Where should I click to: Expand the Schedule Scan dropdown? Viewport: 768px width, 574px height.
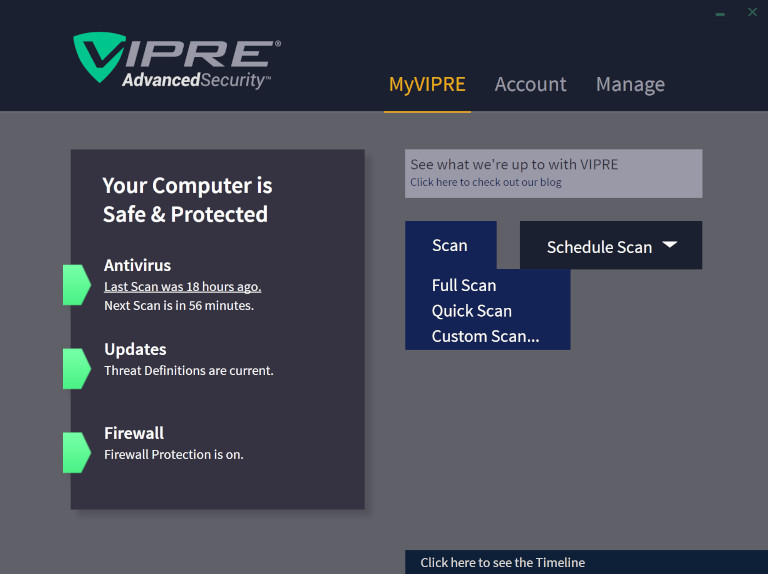pos(611,245)
